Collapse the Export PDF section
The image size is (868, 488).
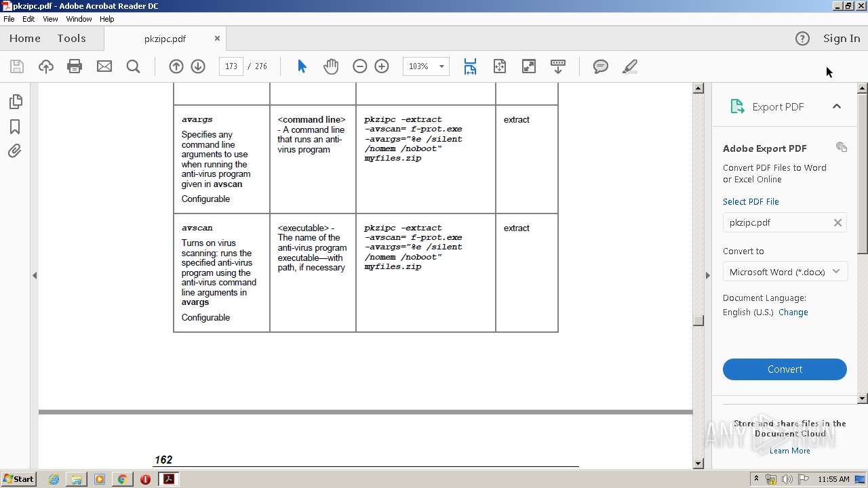[x=837, y=106]
